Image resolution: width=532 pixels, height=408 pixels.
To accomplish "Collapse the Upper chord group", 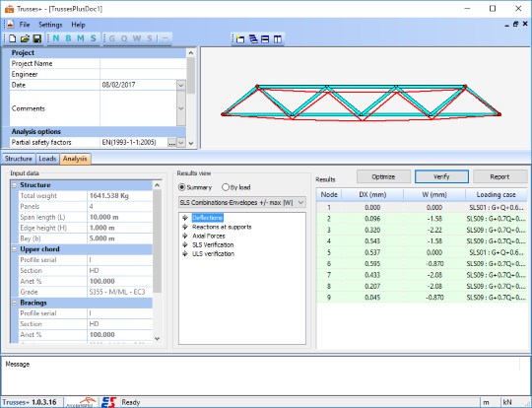I will pos(15,249).
